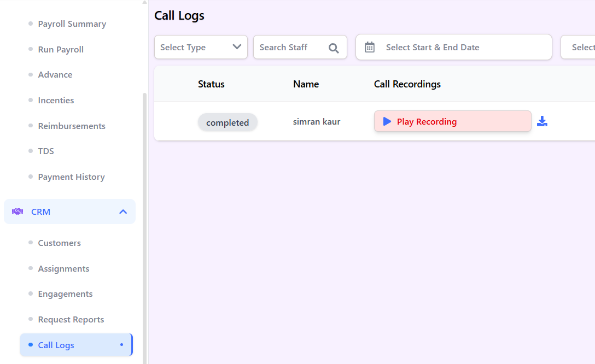This screenshot has height=364, width=595.
Task: Open Payment History
Action: click(x=71, y=177)
